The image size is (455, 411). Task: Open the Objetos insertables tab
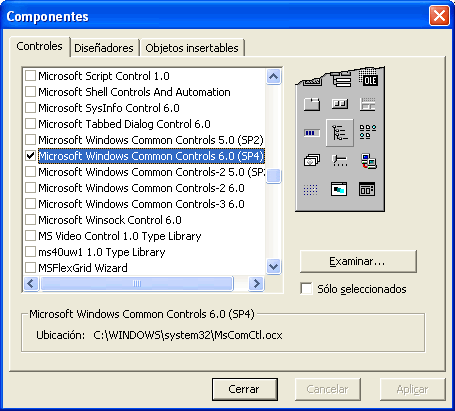pos(192,48)
